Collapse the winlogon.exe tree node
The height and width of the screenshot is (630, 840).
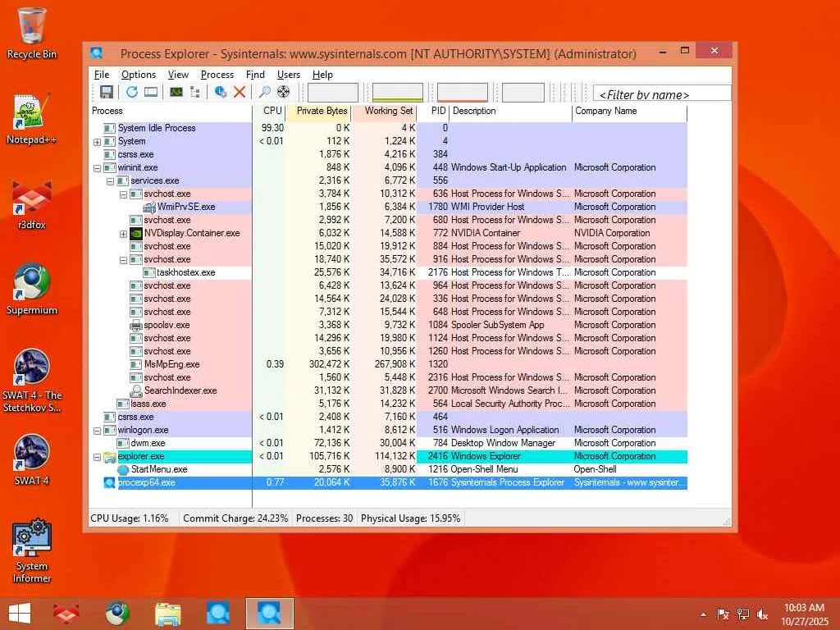(97, 431)
